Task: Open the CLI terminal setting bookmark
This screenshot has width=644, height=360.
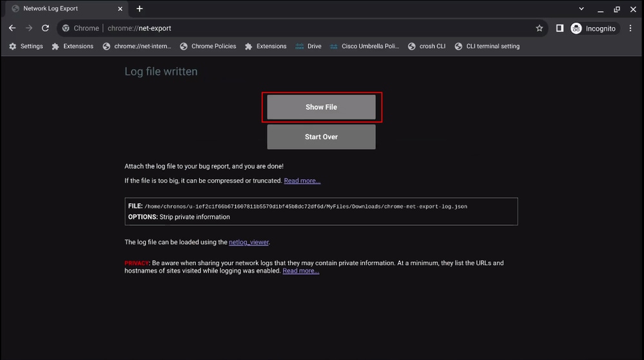Action: (487, 46)
